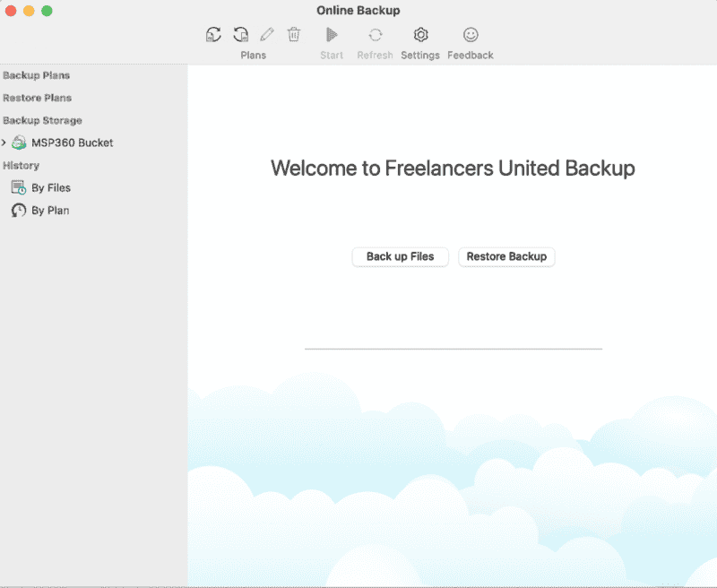The height and width of the screenshot is (588, 717).
Task: Open history By Files
Action: coord(45,187)
